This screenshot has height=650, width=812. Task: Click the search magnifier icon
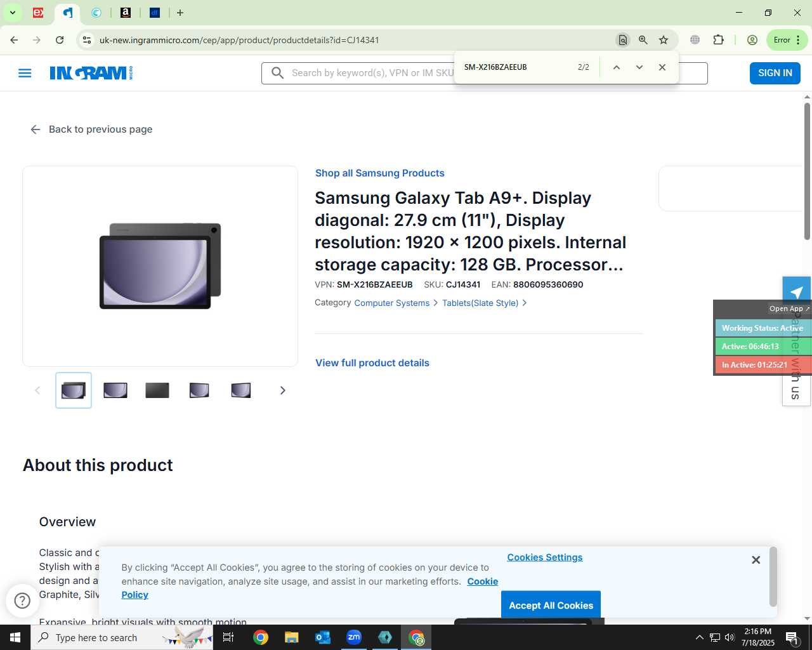[x=277, y=73]
